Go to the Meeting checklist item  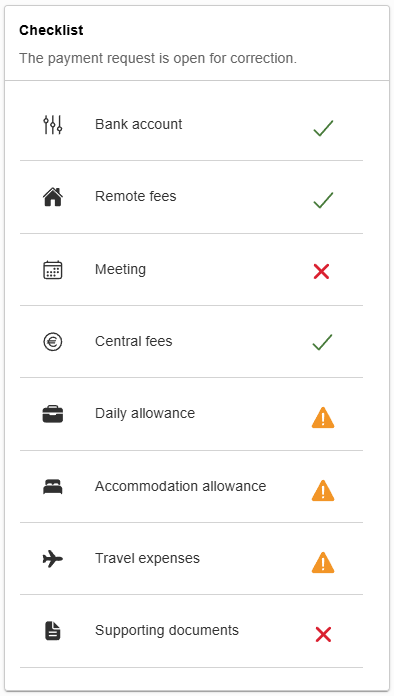point(191,269)
